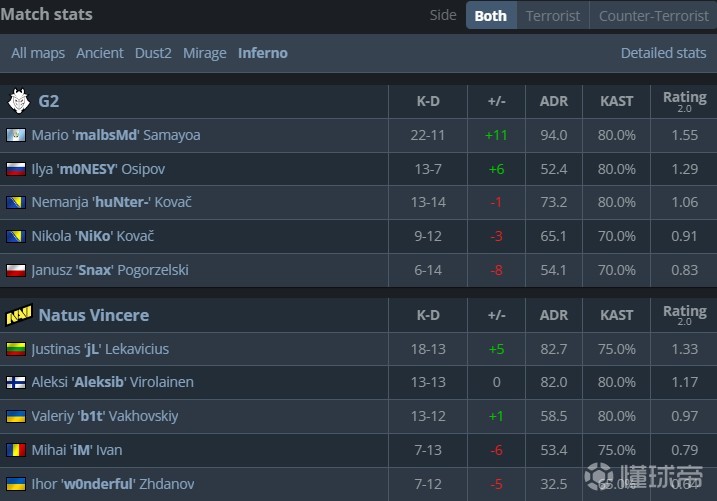Open the Natus Vincere team page link

click(x=93, y=315)
